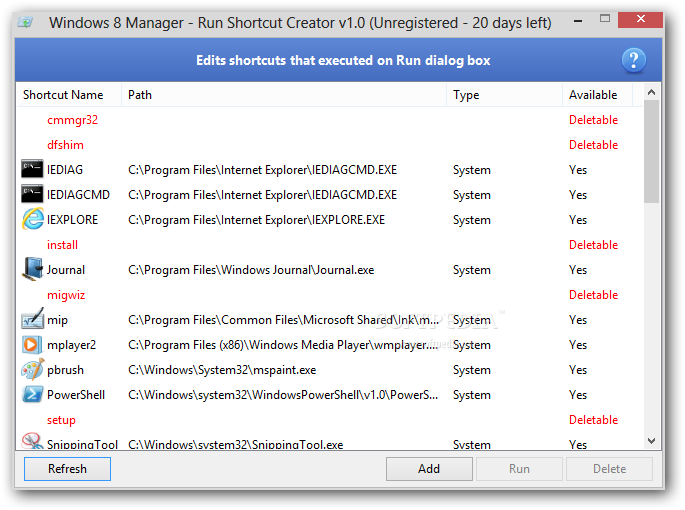Sort by Path column header
The height and width of the screenshot is (510, 685).
click(x=284, y=95)
